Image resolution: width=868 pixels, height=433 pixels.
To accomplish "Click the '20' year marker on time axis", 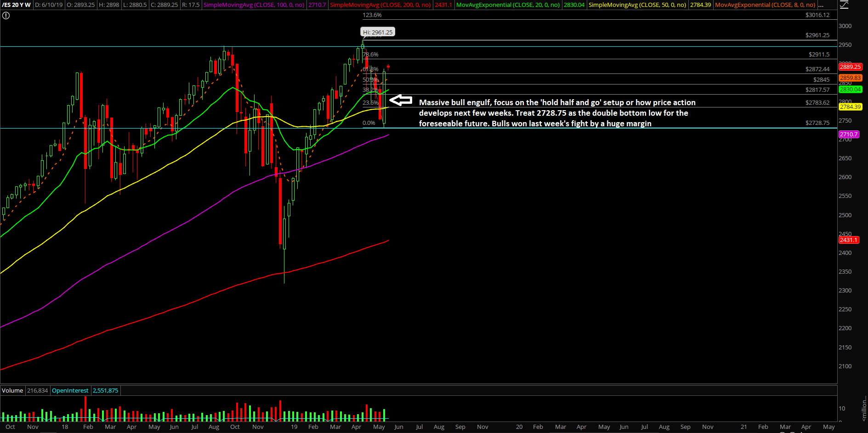I will point(519,427).
